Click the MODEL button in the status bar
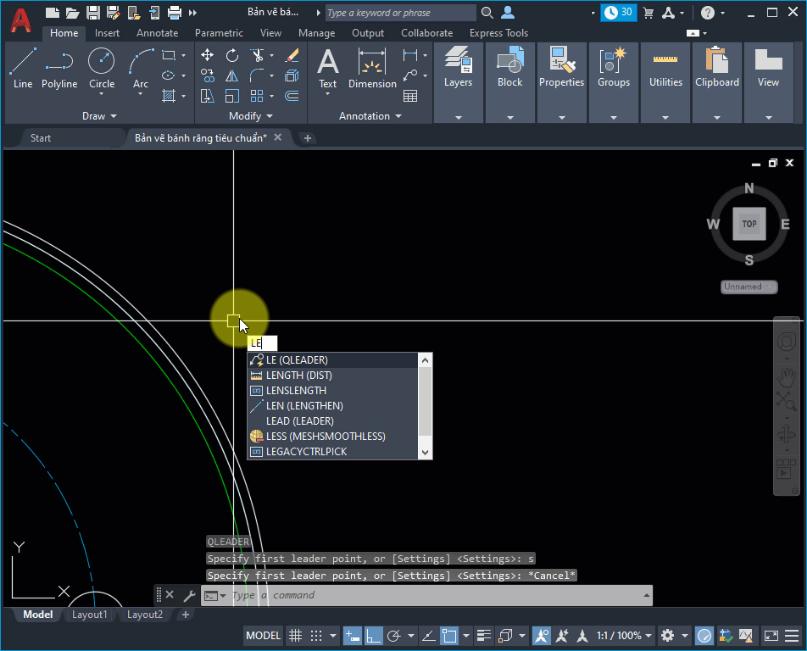Screen dimensions: 807x651 (263, 635)
